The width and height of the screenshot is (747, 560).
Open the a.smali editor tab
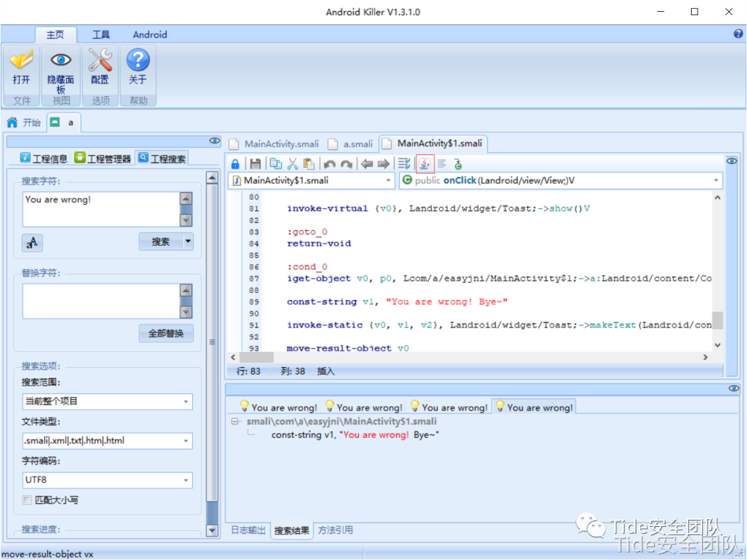(351, 144)
